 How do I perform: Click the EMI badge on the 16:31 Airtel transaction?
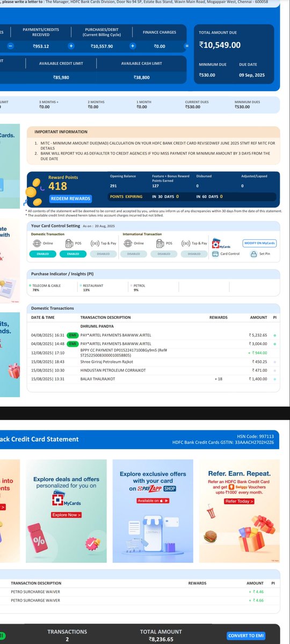(73, 335)
